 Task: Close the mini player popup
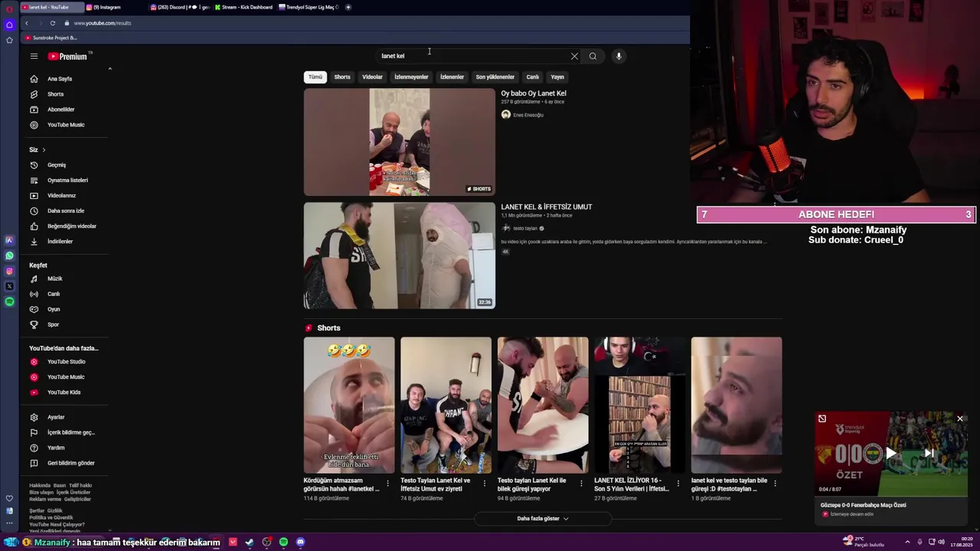960,419
